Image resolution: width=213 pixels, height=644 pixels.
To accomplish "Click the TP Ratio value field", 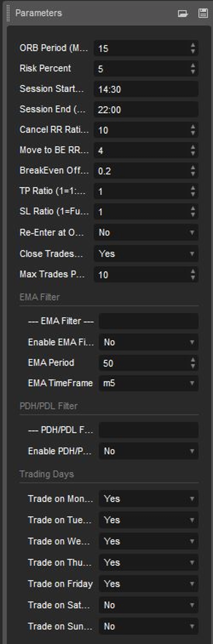I will click(x=142, y=191).
